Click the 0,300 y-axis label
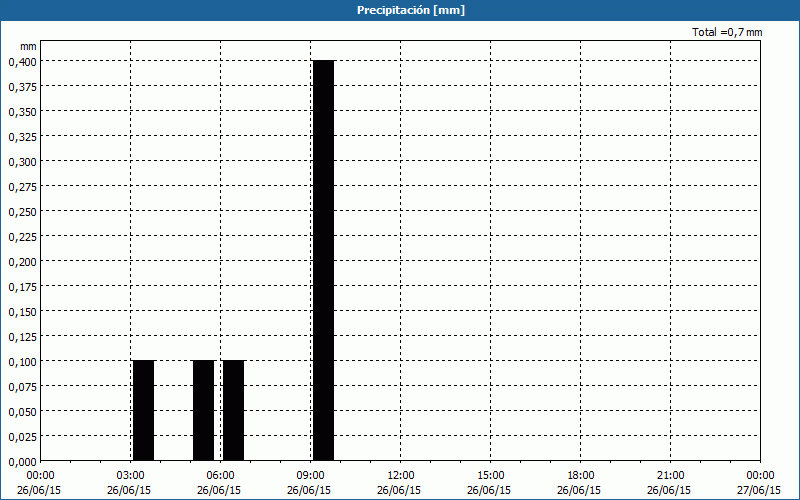The height and width of the screenshot is (500, 800). [22, 162]
